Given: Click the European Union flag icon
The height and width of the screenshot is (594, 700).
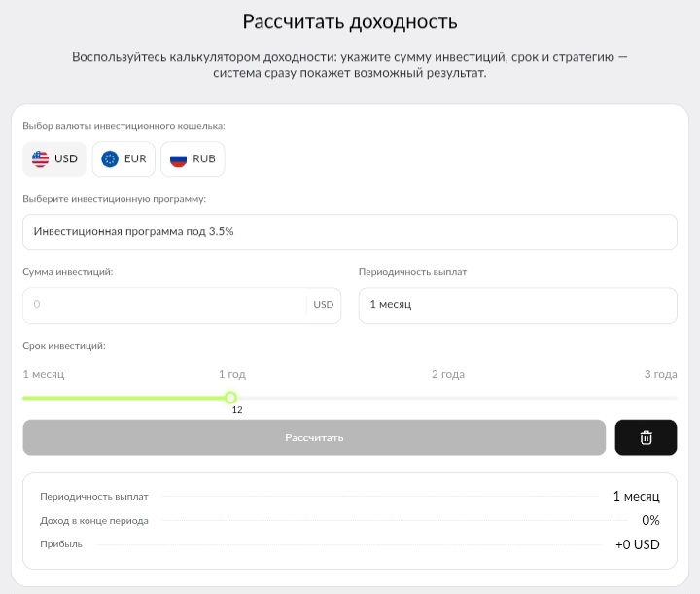Looking at the screenshot, I should click(x=110, y=159).
